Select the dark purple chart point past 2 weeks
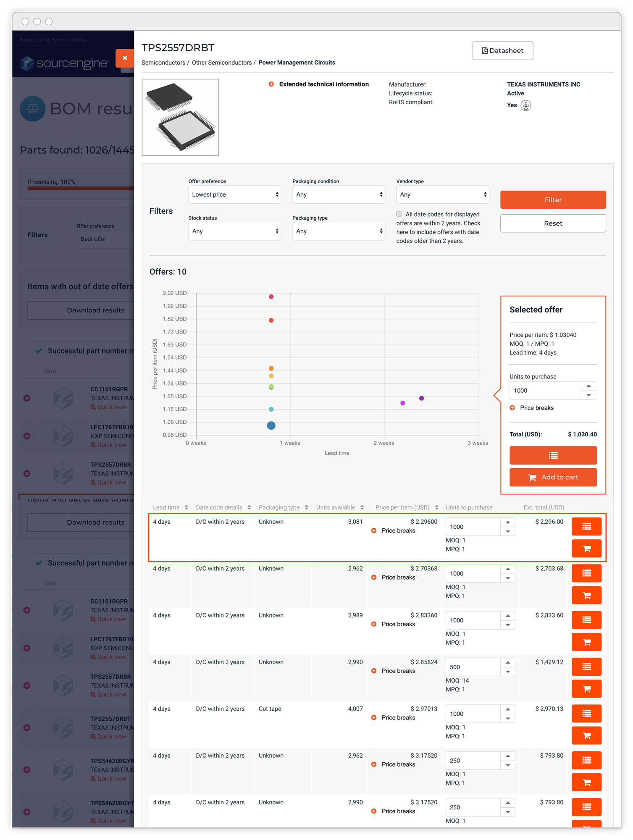Screen dimensions: 633x840 (x=421, y=398)
